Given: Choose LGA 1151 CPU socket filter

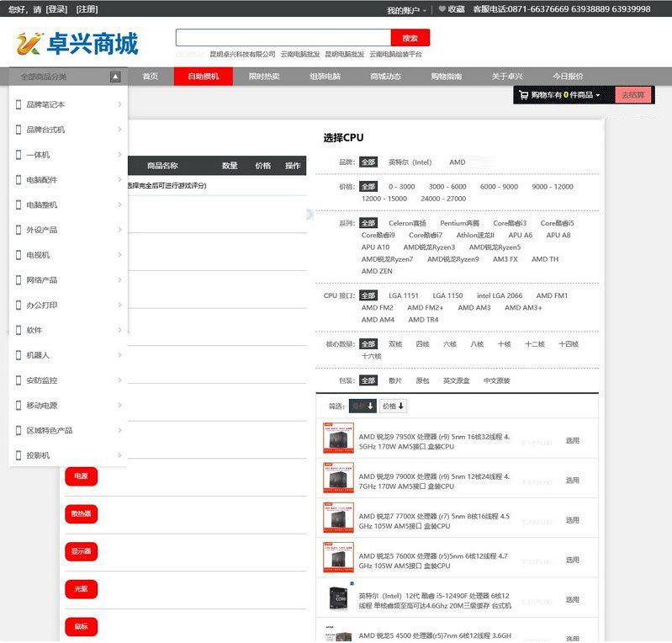Looking at the screenshot, I should coord(404,295).
